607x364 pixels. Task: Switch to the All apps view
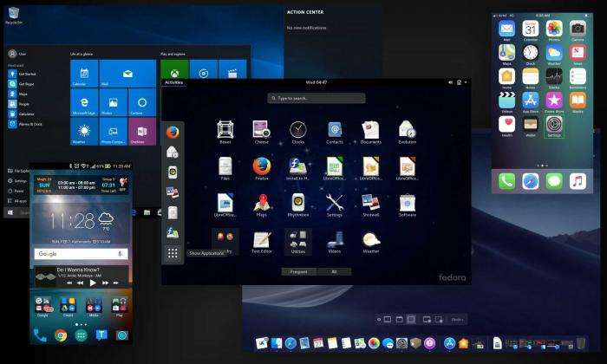[x=334, y=271]
